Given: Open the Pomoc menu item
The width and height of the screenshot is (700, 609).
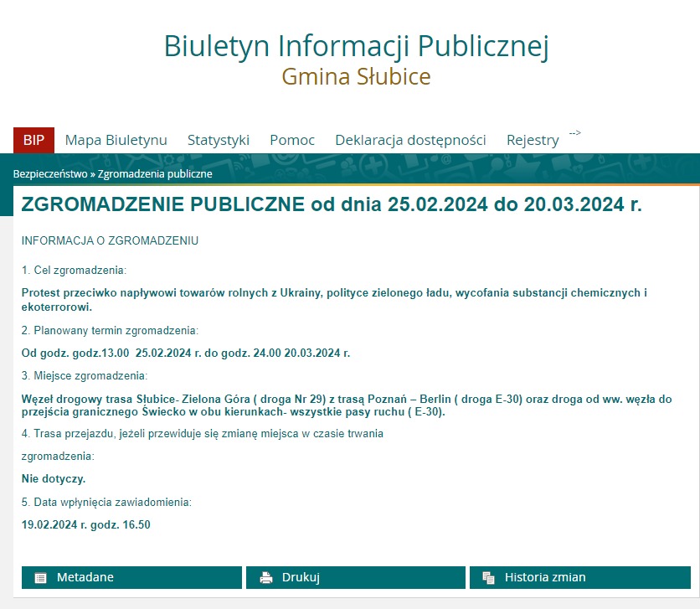Looking at the screenshot, I should 292,140.
